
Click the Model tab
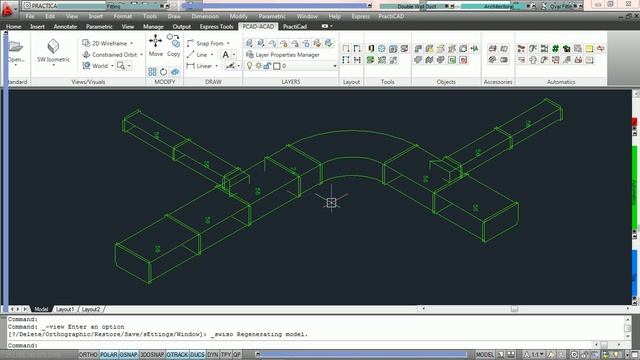pos(41,309)
